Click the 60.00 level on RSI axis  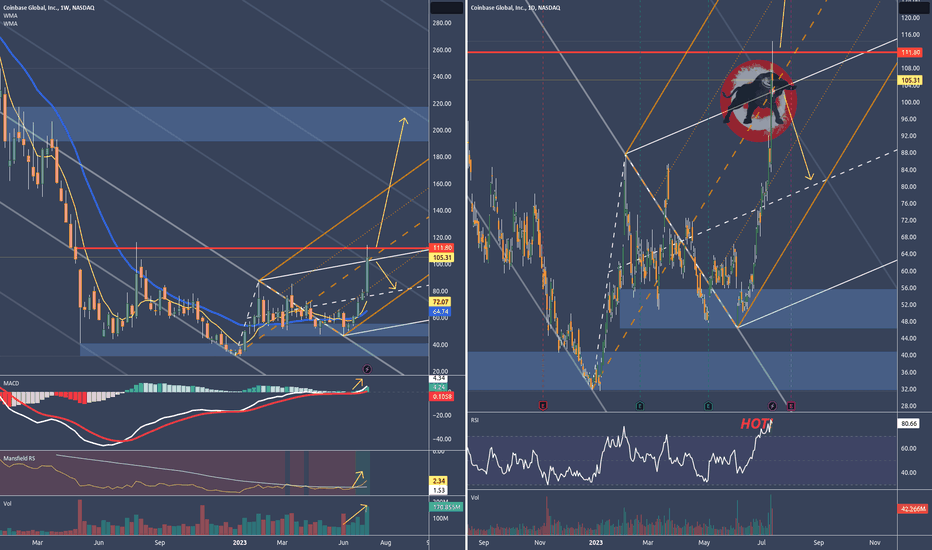click(x=908, y=448)
